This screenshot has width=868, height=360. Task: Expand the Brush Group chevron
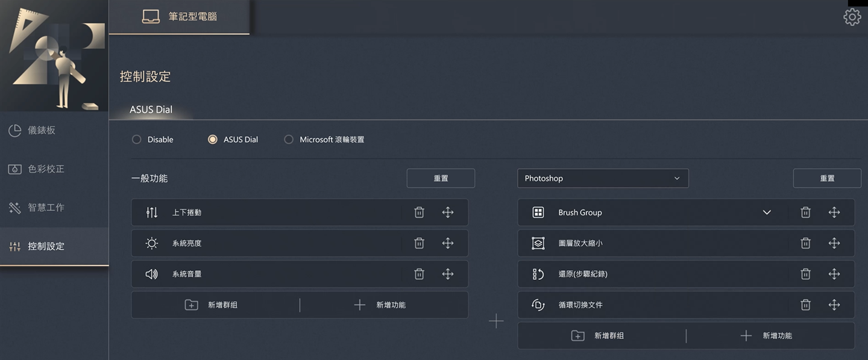[x=767, y=213]
